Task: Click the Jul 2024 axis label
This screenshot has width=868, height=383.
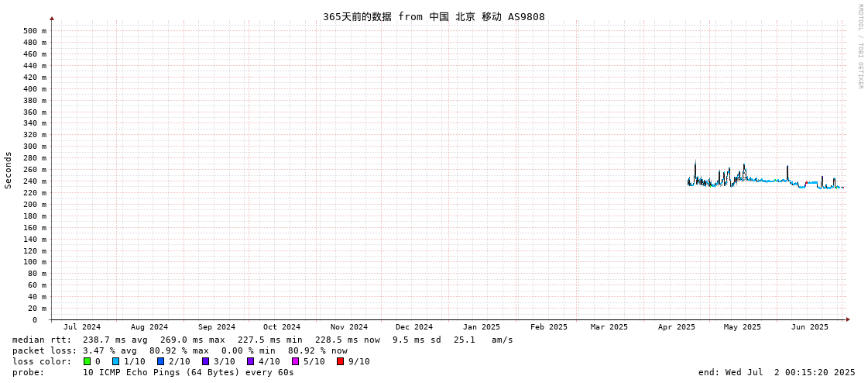Action: pos(83,327)
